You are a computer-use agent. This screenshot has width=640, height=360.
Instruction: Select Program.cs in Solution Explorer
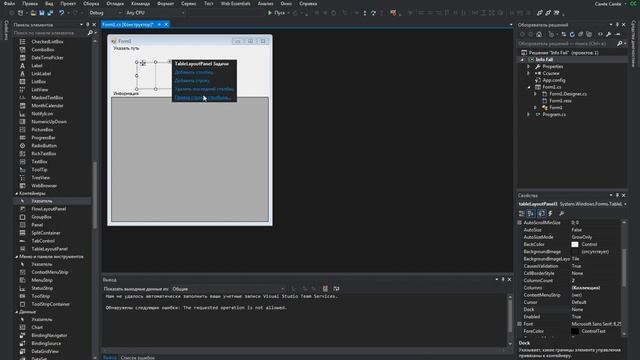(554, 115)
